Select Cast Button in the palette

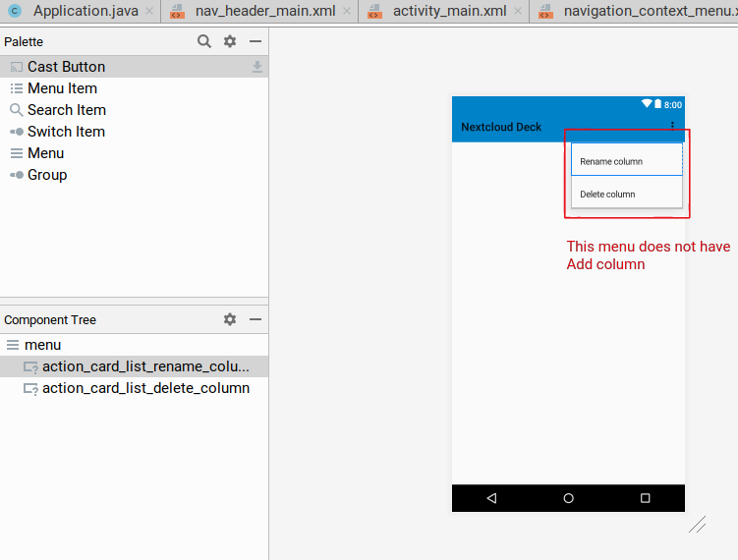(135, 67)
